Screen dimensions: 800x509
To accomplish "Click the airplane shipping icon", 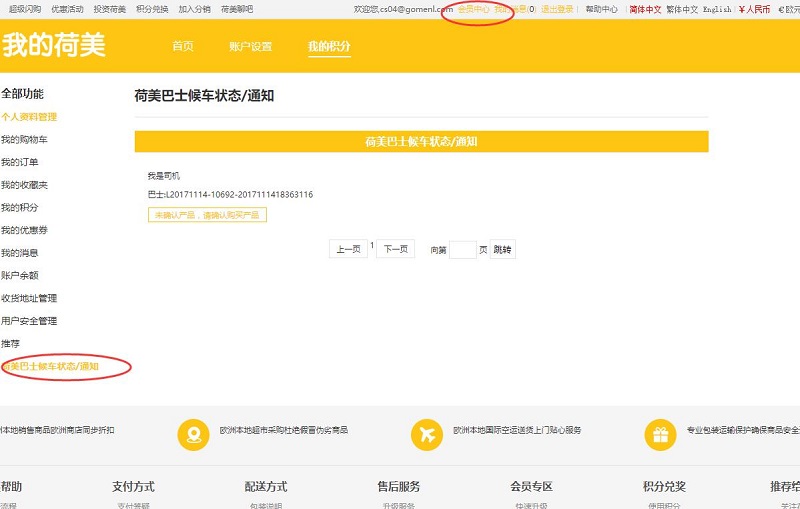I will click(x=427, y=435).
